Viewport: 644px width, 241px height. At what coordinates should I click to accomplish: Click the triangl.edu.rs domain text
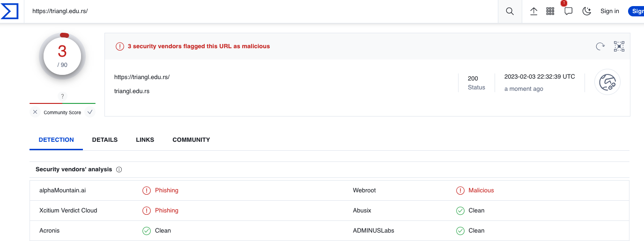[x=132, y=91]
